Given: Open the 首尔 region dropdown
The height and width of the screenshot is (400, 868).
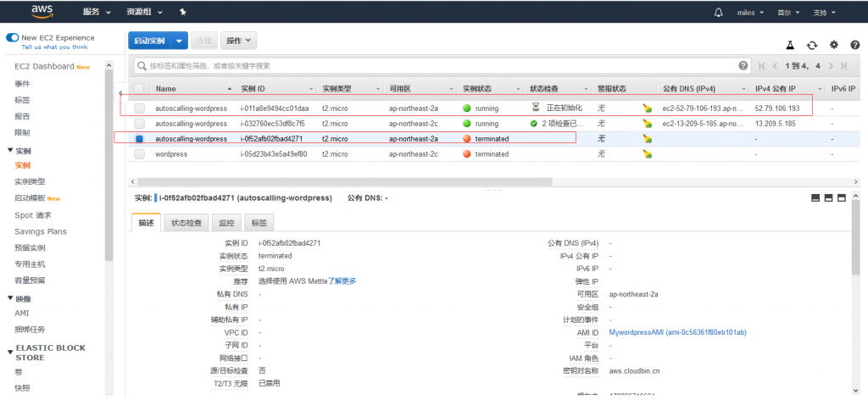Looking at the screenshot, I should coord(787,12).
